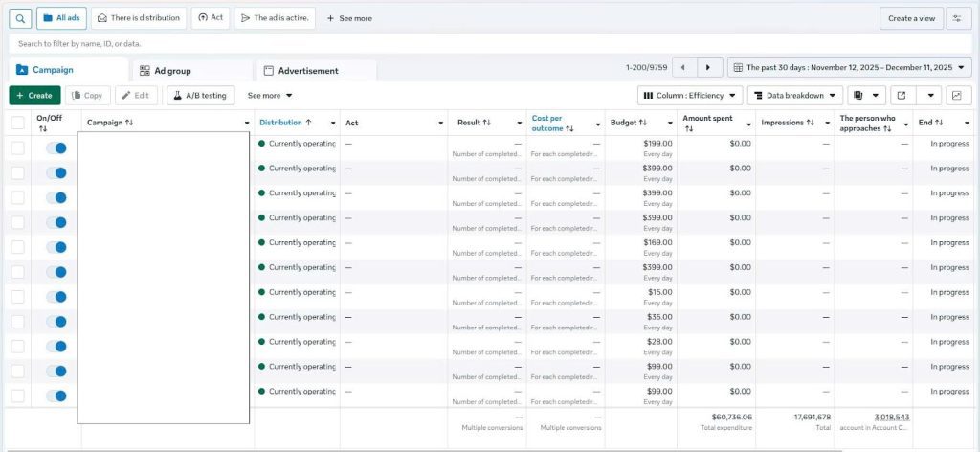Switch off the campaign with $199.00 budget
This screenshot has height=452, width=980.
(56, 148)
